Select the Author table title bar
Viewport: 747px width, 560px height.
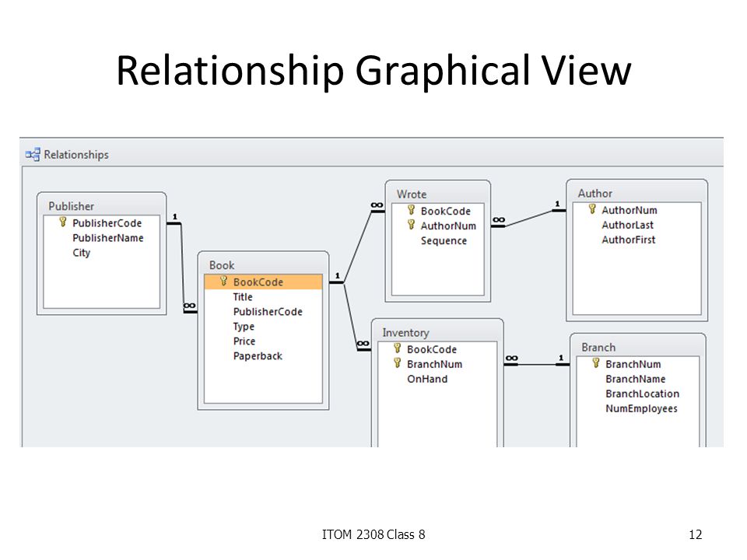(637, 193)
